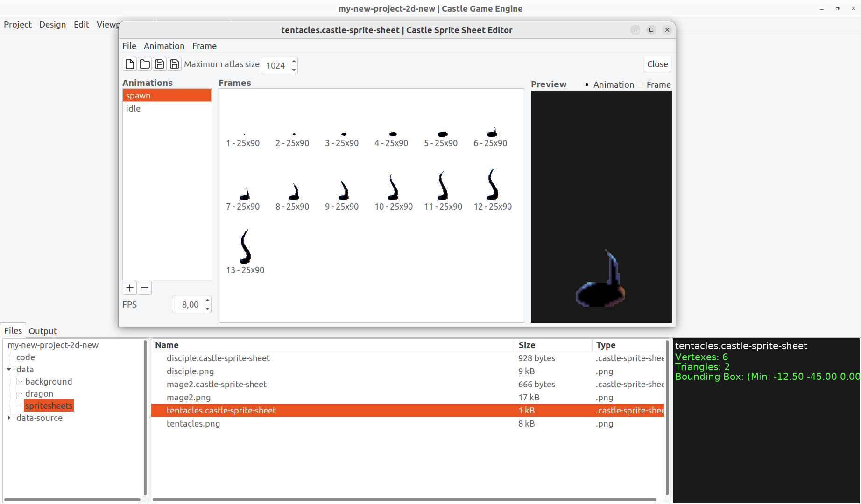The height and width of the screenshot is (504, 861).
Task: Select frame 13 in the Frames panel
Action: [245, 247]
